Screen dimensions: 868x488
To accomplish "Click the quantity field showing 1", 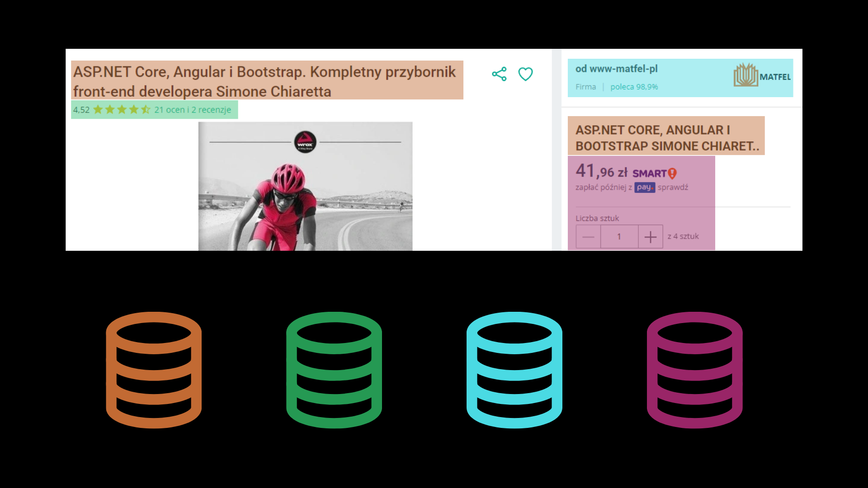I will pyautogui.click(x=619, y=237).
